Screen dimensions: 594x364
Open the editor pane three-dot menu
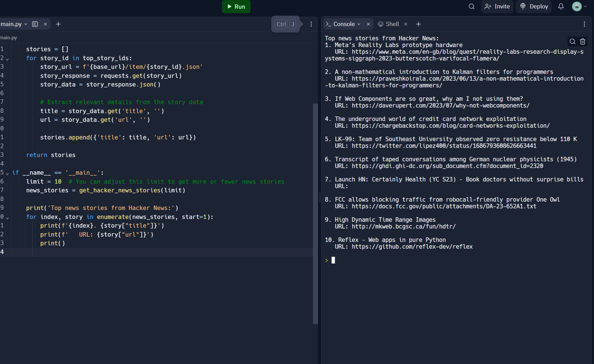311,24
